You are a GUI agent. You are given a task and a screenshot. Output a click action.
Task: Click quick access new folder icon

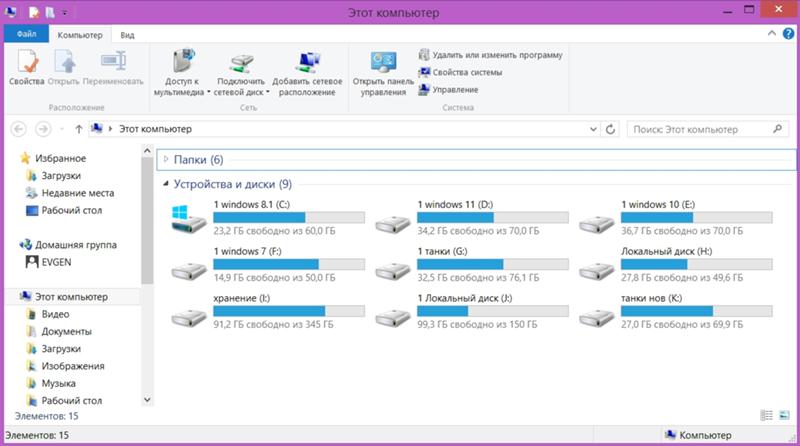coord(50,12)
